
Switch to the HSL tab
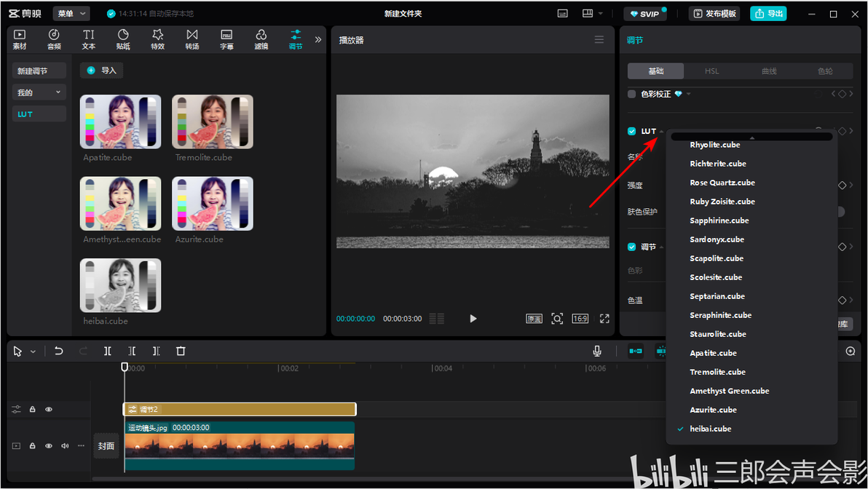712,71
